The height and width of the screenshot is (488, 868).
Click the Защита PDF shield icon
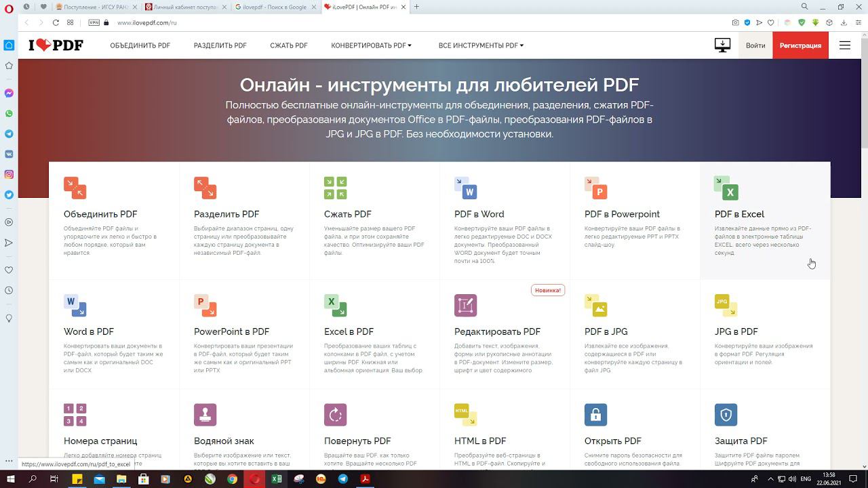[x=726, y=414]
